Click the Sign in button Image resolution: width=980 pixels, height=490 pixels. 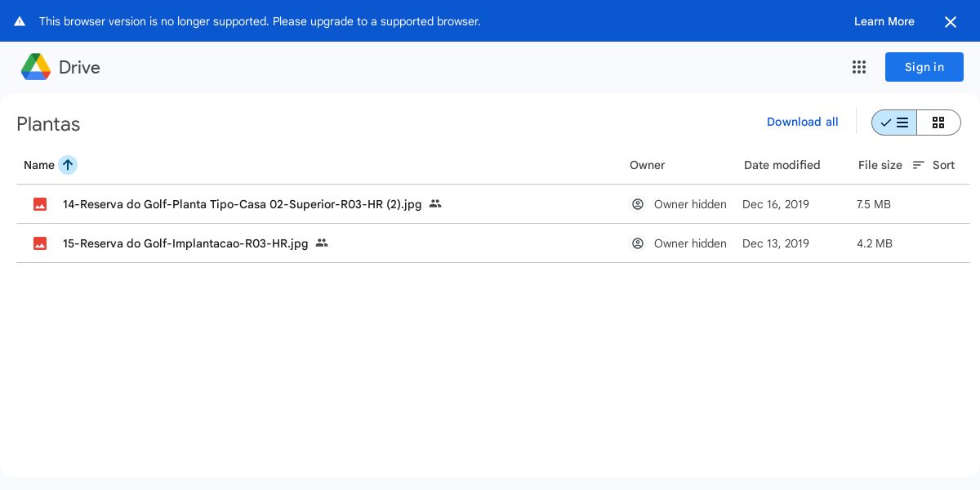924,67
